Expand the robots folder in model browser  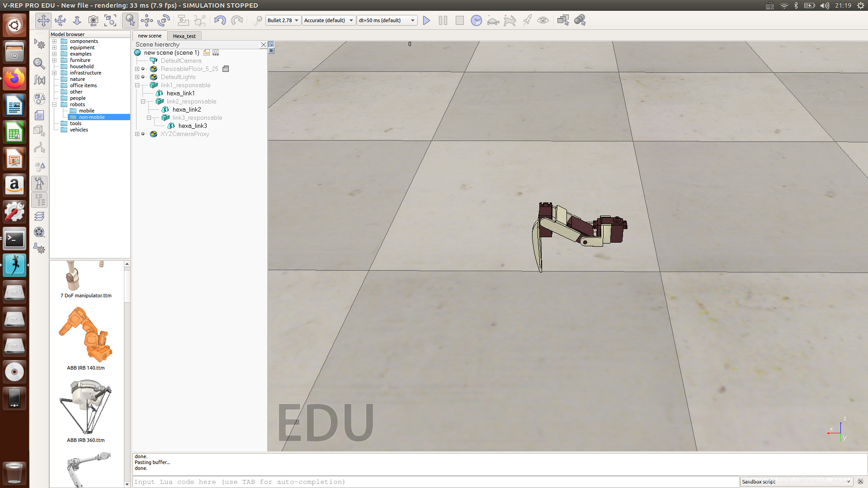54,104
